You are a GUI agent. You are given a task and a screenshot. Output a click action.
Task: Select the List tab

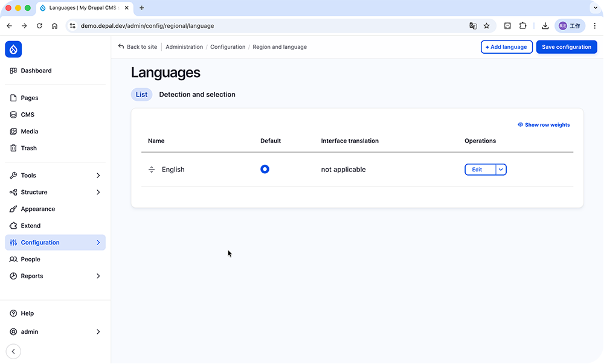[x=141, y=95]
